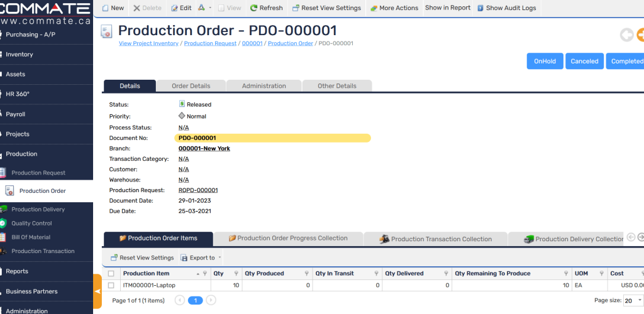Toggle the select-all checkbox in grid header
644x314 pixels.
[111, 273]
